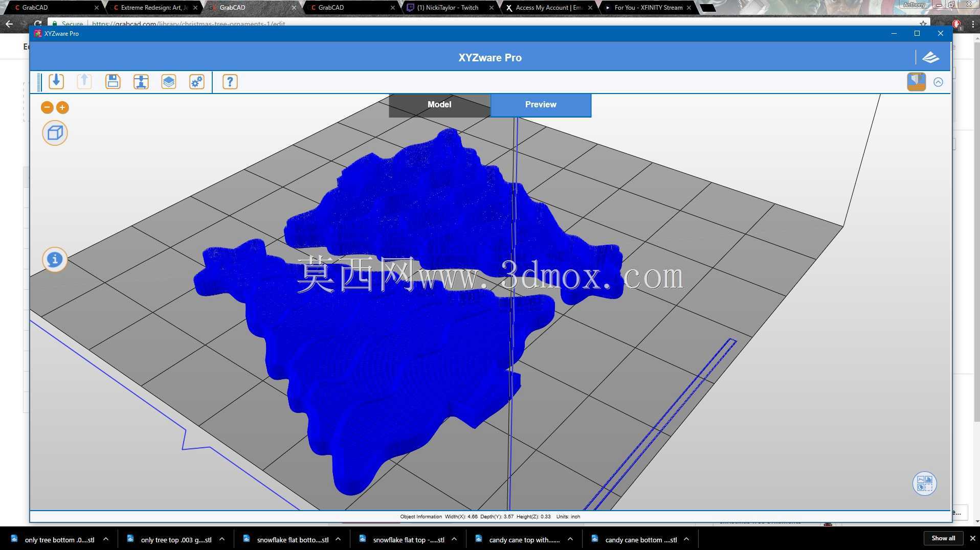The width and height of the screenshot is (980, 550).
Task: Maximize the XYZware Pro window
Action: 917,34
